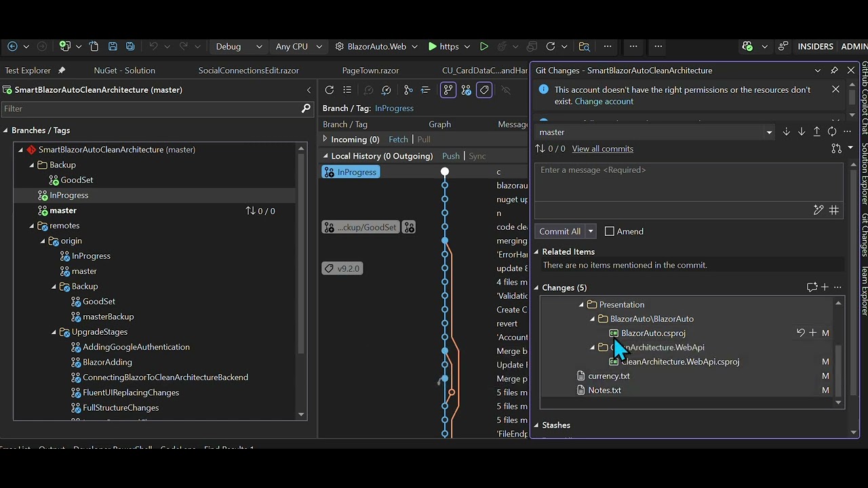The width and height of the screenshot is (868, 488).
Task: Click the View all commits link
Action: [x=603, y=148]
